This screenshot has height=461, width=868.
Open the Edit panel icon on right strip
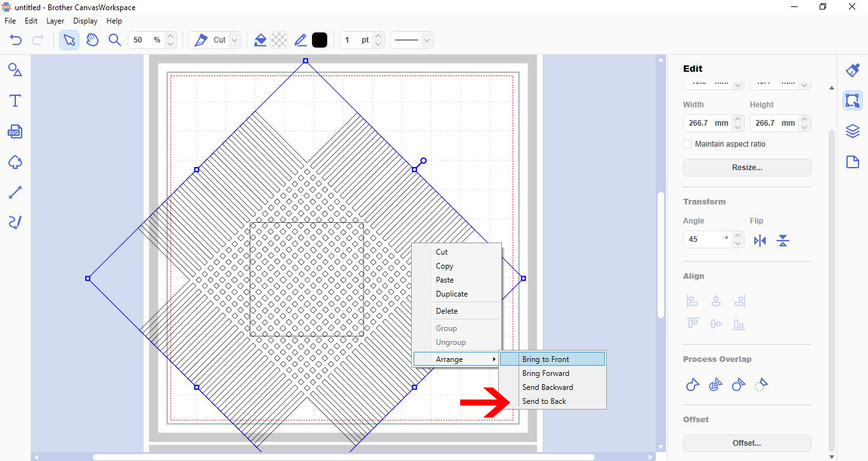[x=853, y=100]
